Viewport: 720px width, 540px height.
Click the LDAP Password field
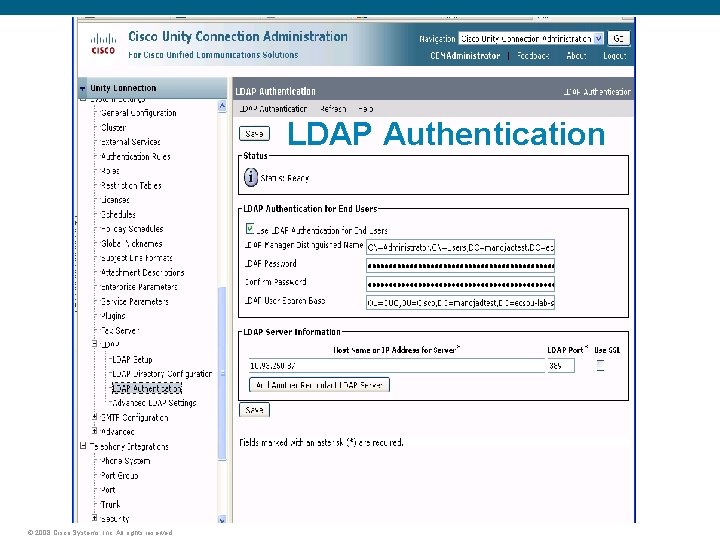point(460,265)
